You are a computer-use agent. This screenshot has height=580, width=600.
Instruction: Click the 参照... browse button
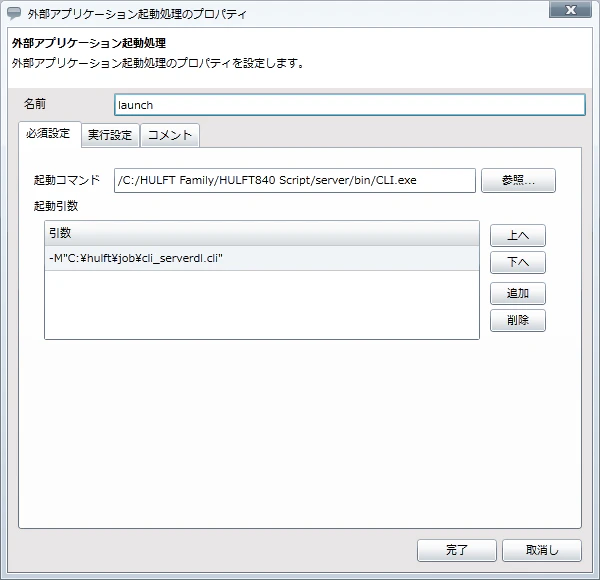point(518,180)
